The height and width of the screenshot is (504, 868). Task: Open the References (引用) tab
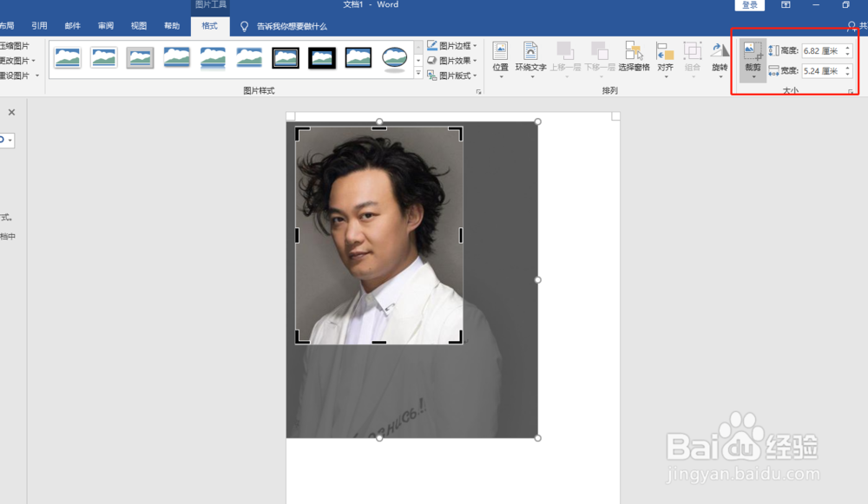(x=39, y=26)
